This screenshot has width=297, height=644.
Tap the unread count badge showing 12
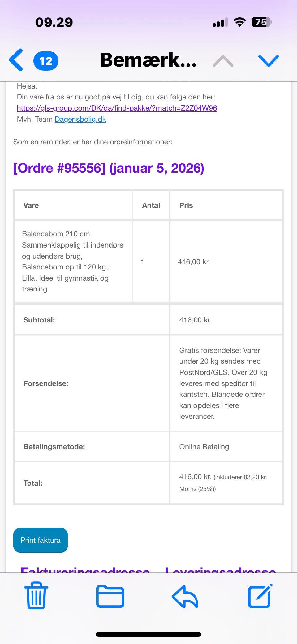46,60
